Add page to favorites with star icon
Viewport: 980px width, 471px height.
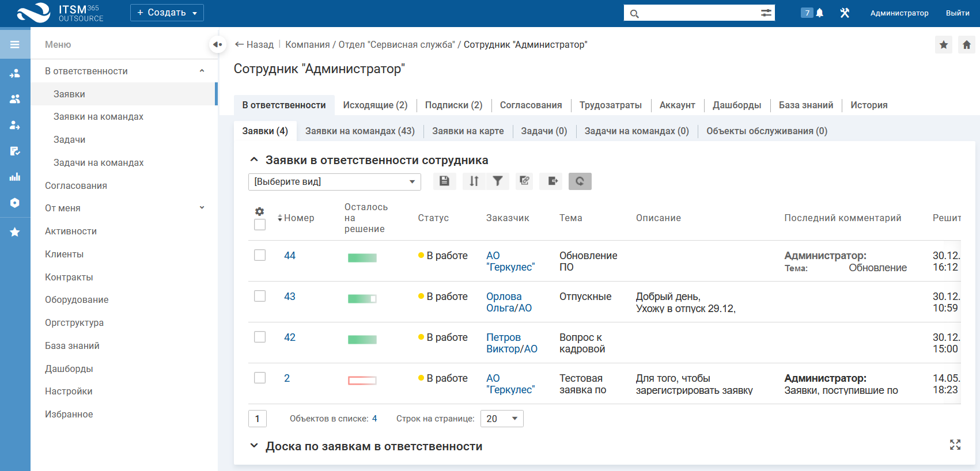pos(944,44)
